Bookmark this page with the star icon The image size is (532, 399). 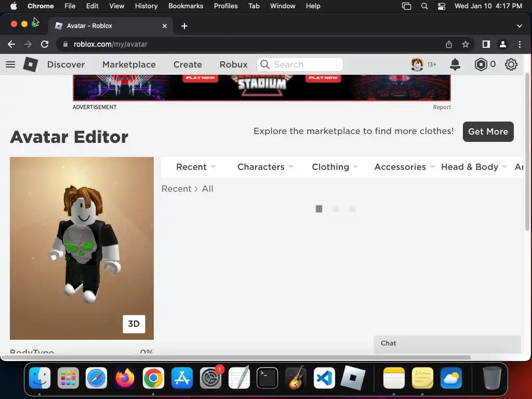465,44
